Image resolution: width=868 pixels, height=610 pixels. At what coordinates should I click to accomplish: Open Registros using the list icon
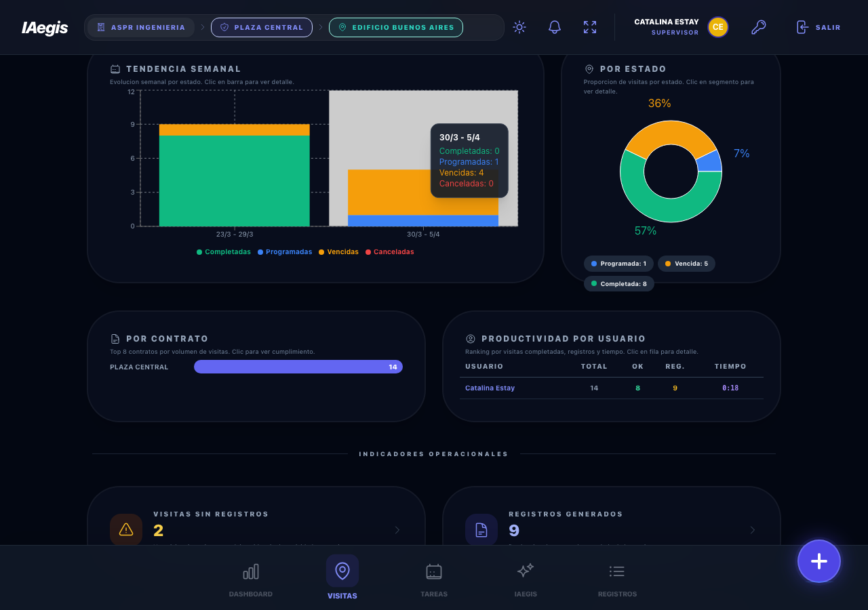(617, 571)
